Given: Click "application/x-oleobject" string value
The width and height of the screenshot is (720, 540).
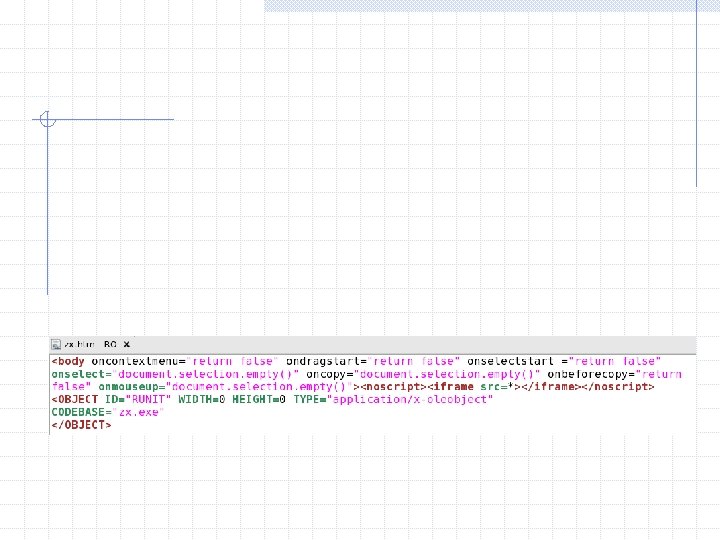Looking at the screenshot, I should (x=410, y=399).
